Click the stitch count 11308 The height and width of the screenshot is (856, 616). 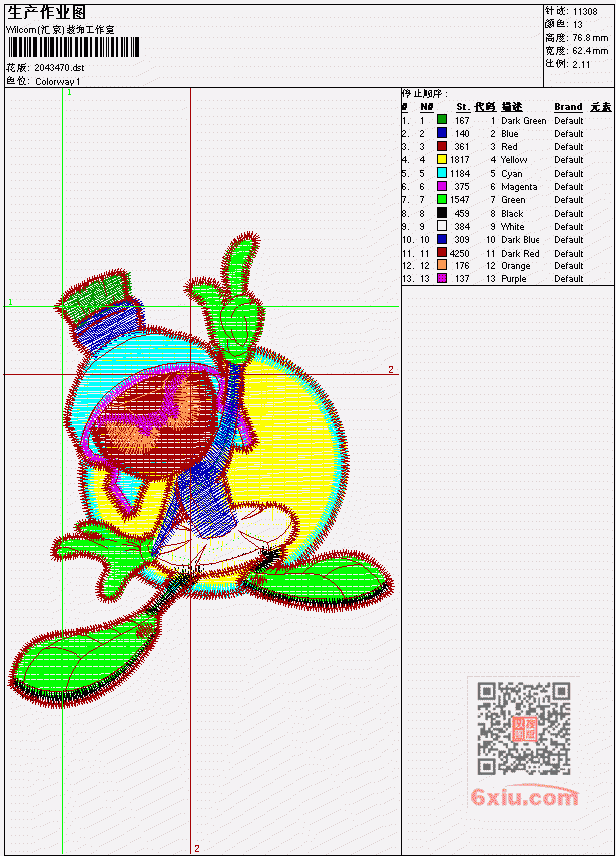coord(585,11)
